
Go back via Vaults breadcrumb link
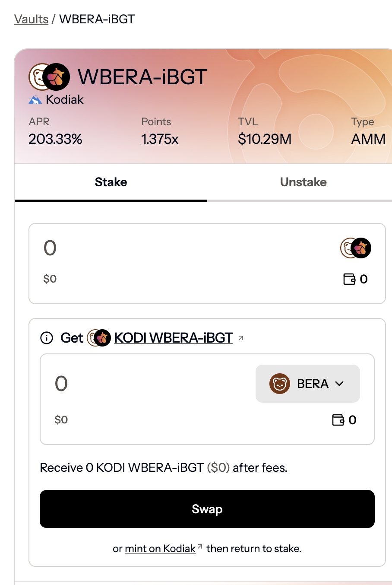tap(31, 19)
